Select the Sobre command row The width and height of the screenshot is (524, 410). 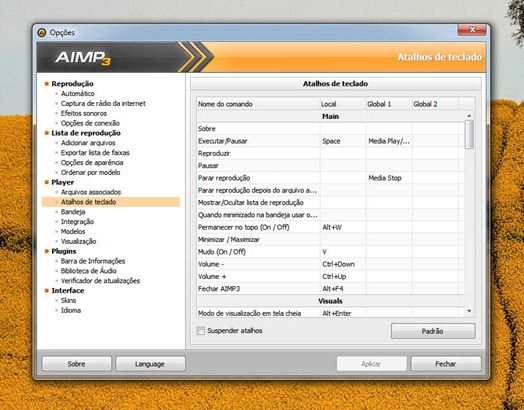[x=331, y=129]
